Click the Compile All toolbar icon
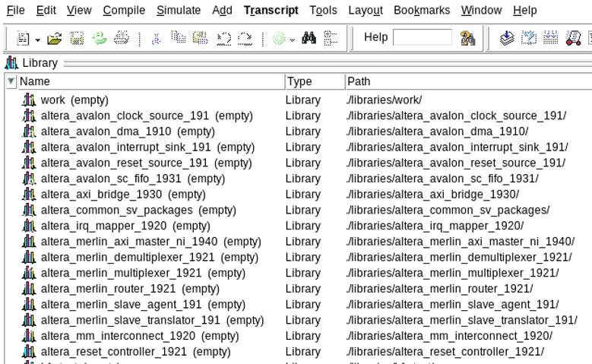The height and width of the screenshot is (364, 592). click(x=551, y=38)
